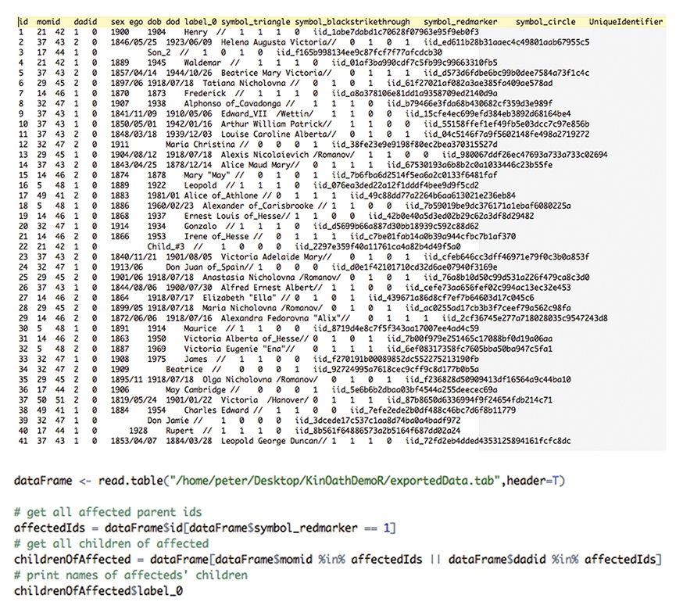Click 'childrenOfAffected' in the assignment line
683x616 pixels.
click(x=73, y=560)
